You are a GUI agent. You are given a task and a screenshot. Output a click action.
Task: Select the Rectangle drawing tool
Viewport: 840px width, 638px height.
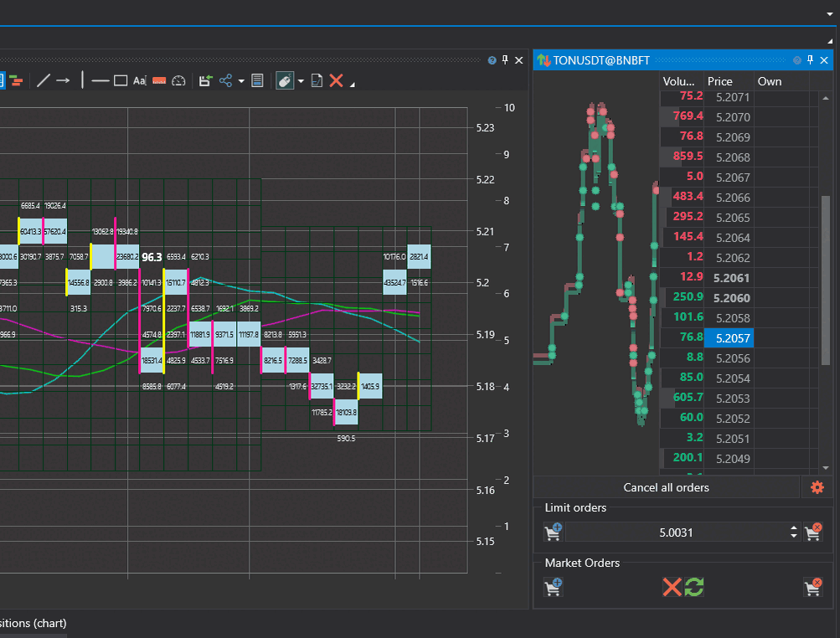(x=121, y=80)
